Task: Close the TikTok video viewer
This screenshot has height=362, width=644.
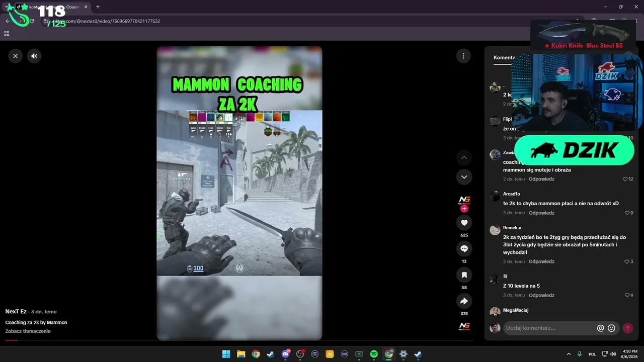Action: pos(16,56)
